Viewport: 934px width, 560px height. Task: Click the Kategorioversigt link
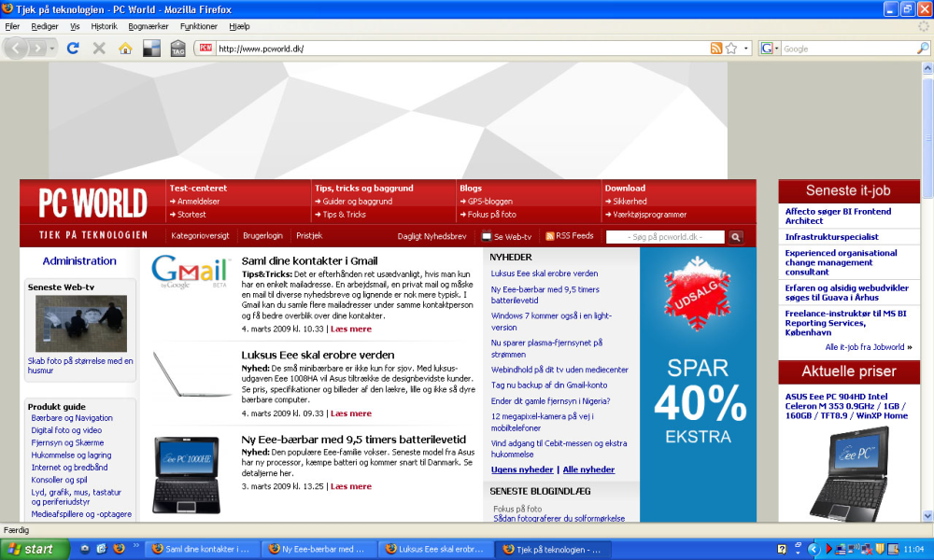click(x=200, y=235)
